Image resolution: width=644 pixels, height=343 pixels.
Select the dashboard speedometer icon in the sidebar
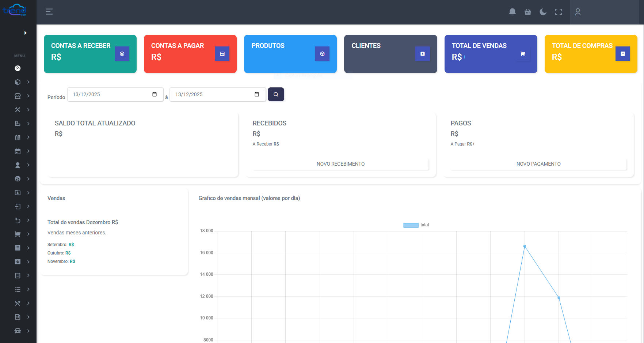pos(17,68)
